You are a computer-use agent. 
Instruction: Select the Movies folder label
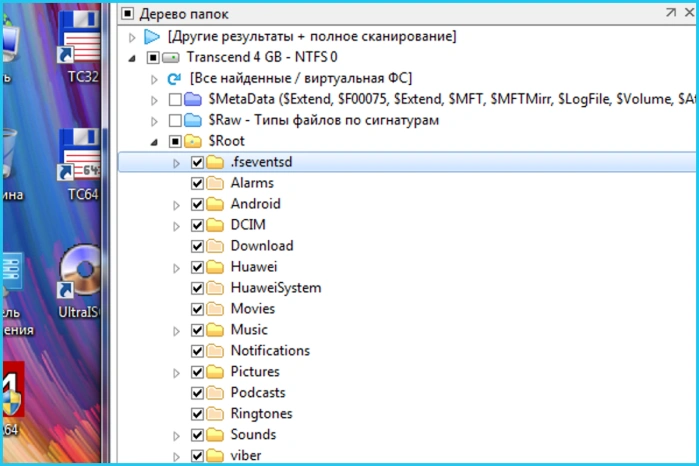click(x=253, y=309)
